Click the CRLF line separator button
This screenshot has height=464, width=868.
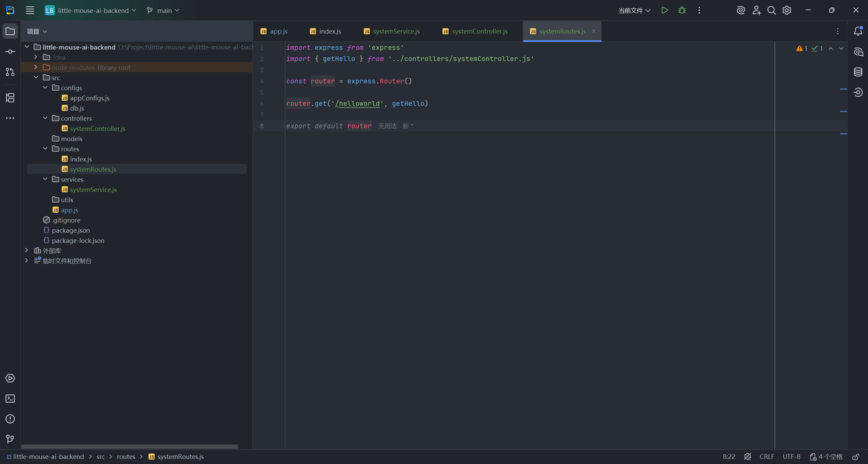click(x=767, y=457)
